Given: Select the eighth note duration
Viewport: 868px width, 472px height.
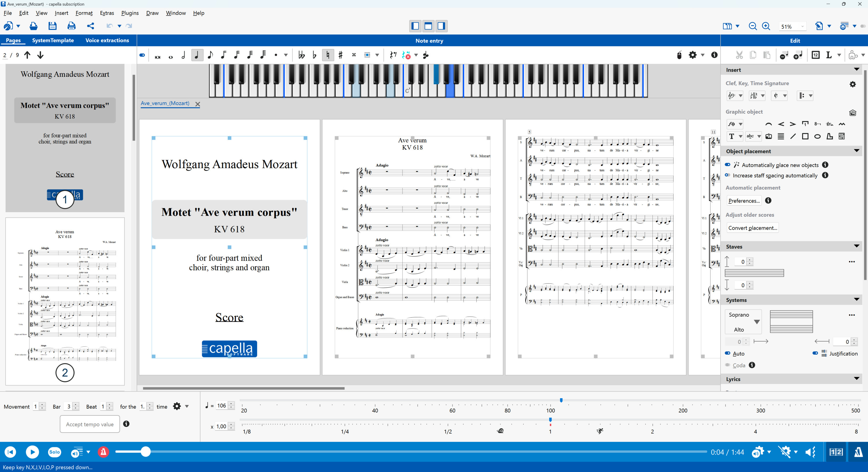Looking at the screenshot, I should pos(210,55).
